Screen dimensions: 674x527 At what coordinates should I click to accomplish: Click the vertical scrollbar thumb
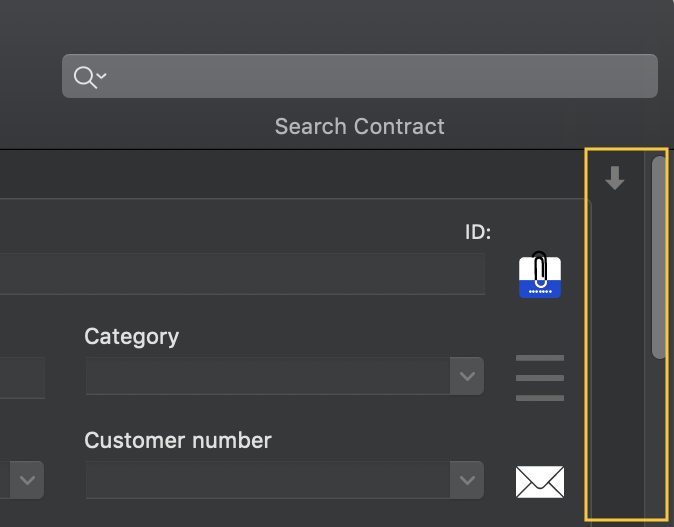[x=658, y=257]
